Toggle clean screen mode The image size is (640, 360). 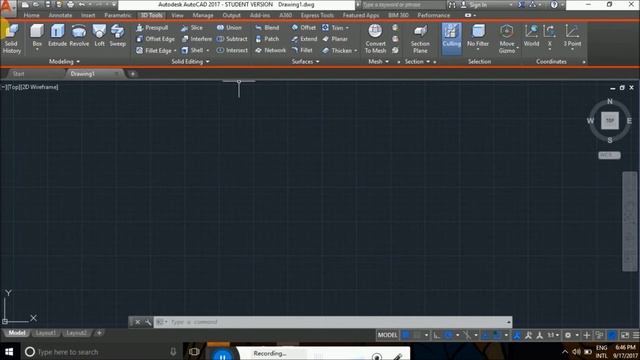pyautogui.click(x=625, y=335)
